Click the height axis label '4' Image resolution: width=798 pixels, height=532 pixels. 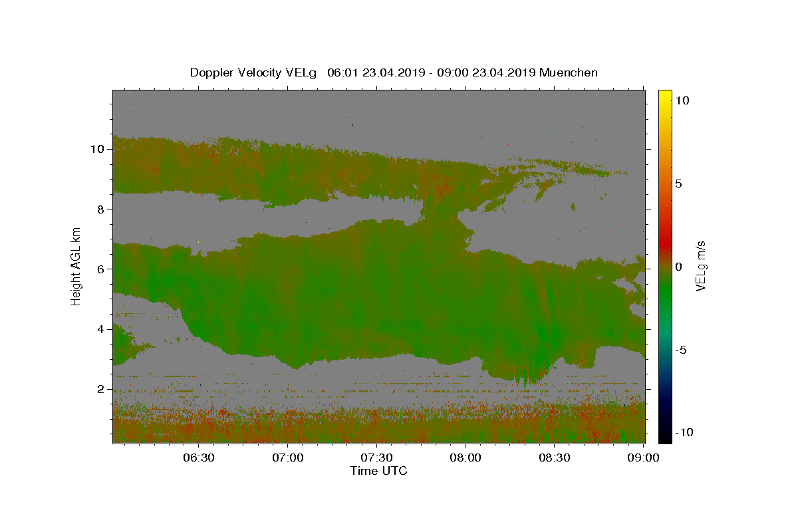point(100,329)
